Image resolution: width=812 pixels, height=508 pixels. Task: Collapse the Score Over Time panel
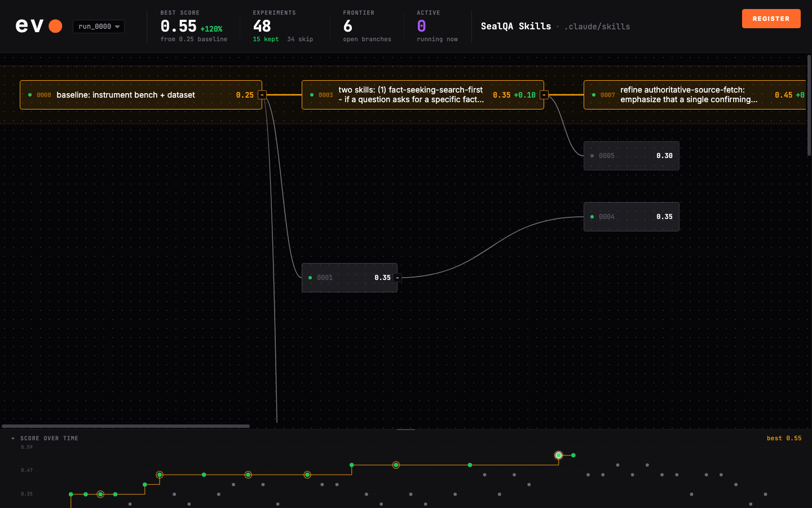pos(13,439)
